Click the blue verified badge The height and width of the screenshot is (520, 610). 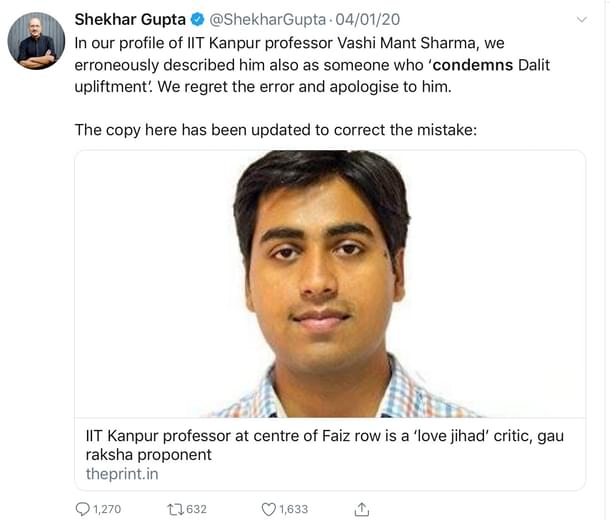pos(195,20)
